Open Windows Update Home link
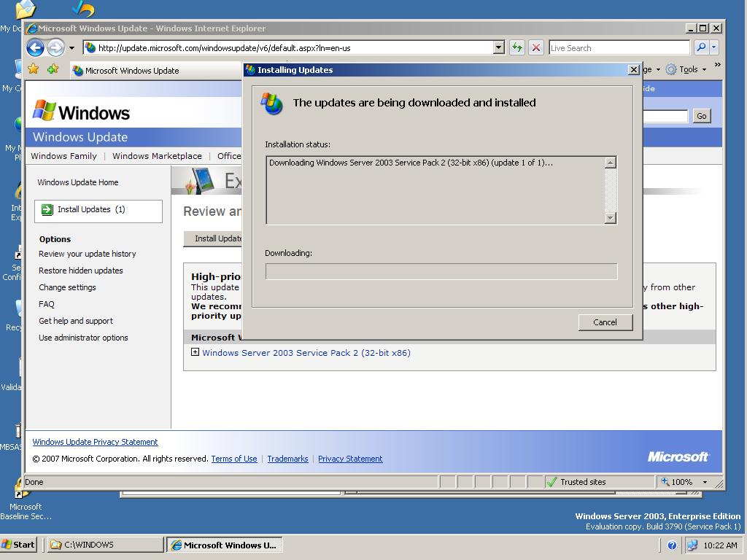 point(78,182)
